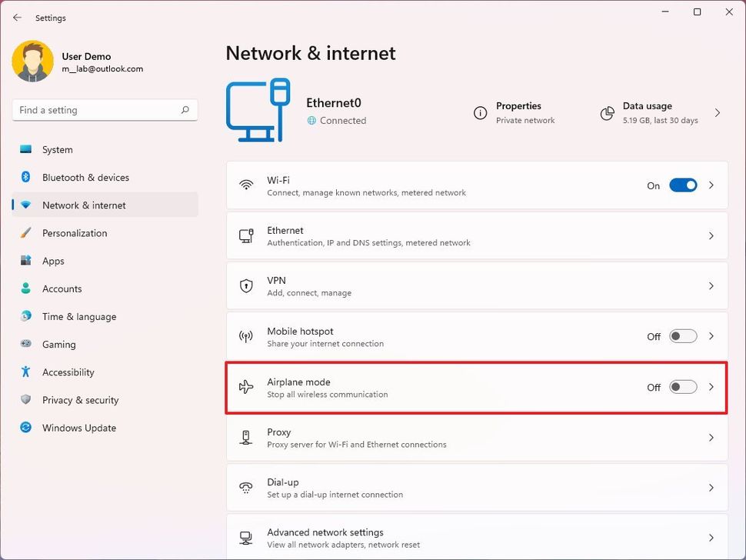Viewport: 746px width, 560px height.
Task: Click the Proxy server icon
Action: (246, 437)
